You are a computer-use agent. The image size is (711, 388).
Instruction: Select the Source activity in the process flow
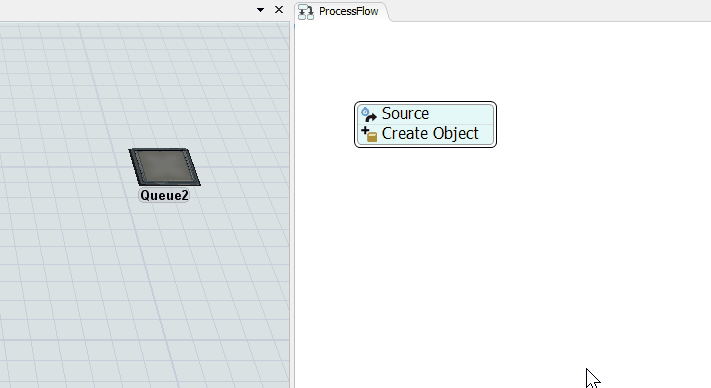point(425,114)
